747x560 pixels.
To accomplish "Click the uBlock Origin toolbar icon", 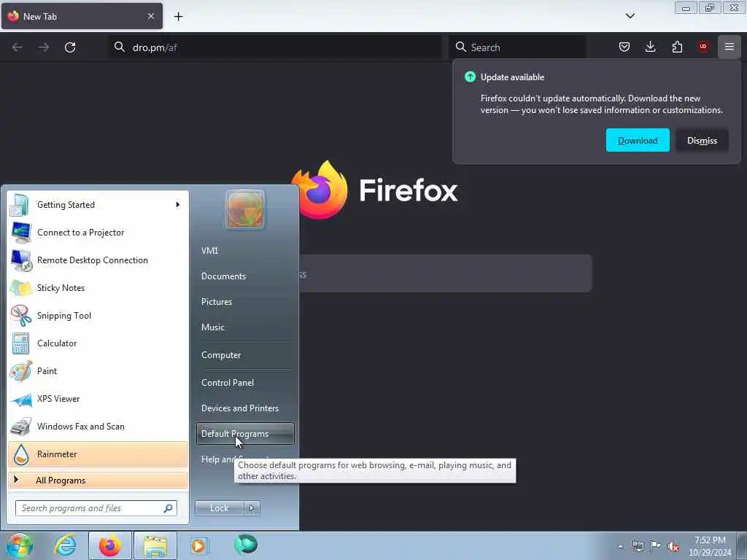I will 703,47.
